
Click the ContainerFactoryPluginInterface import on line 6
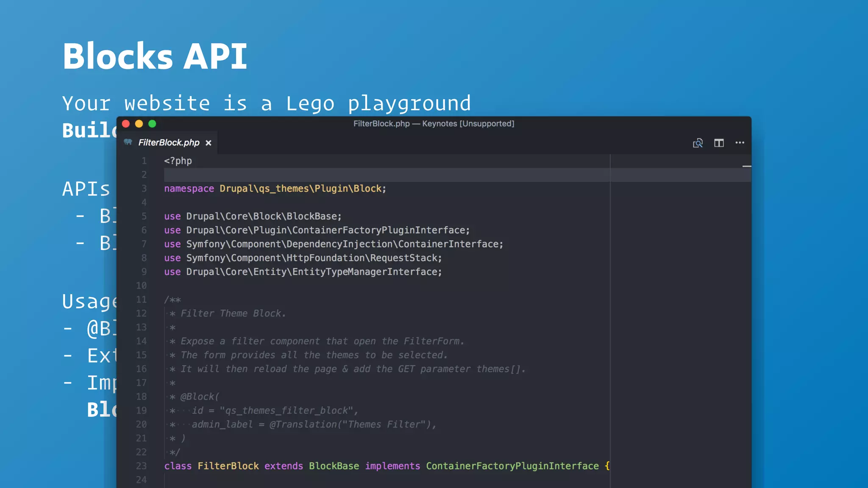click(328, 230)
